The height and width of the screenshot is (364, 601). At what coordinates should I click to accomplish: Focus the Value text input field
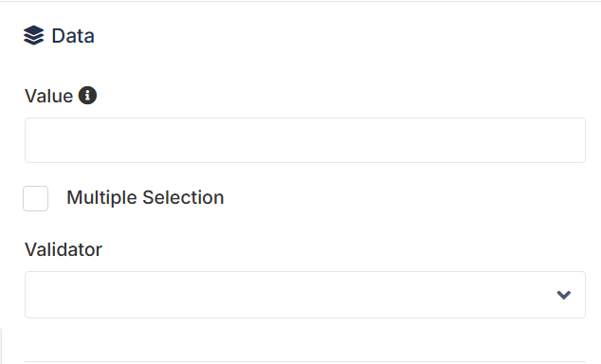tap(305, 140)
